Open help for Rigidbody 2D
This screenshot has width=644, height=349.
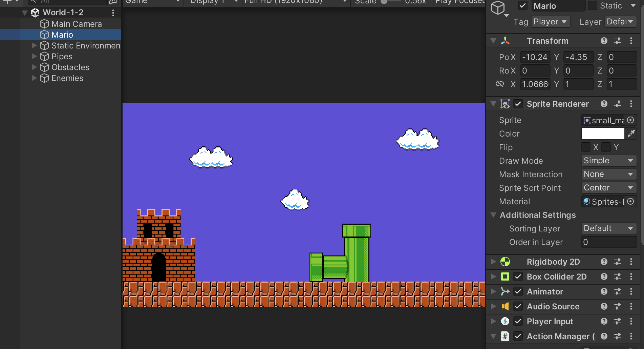604,262
